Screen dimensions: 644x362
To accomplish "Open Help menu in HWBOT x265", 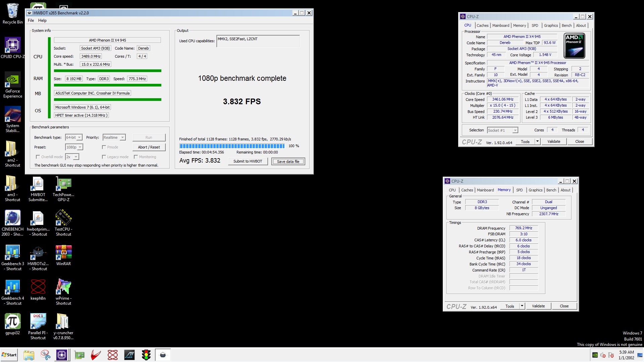I will tap(42, 20).
